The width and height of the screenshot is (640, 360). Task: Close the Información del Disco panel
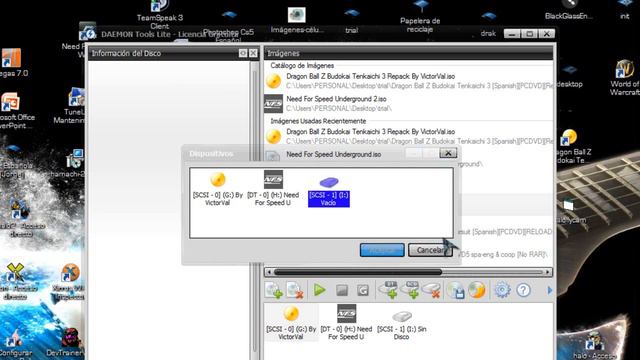click(x=253, y=53)
